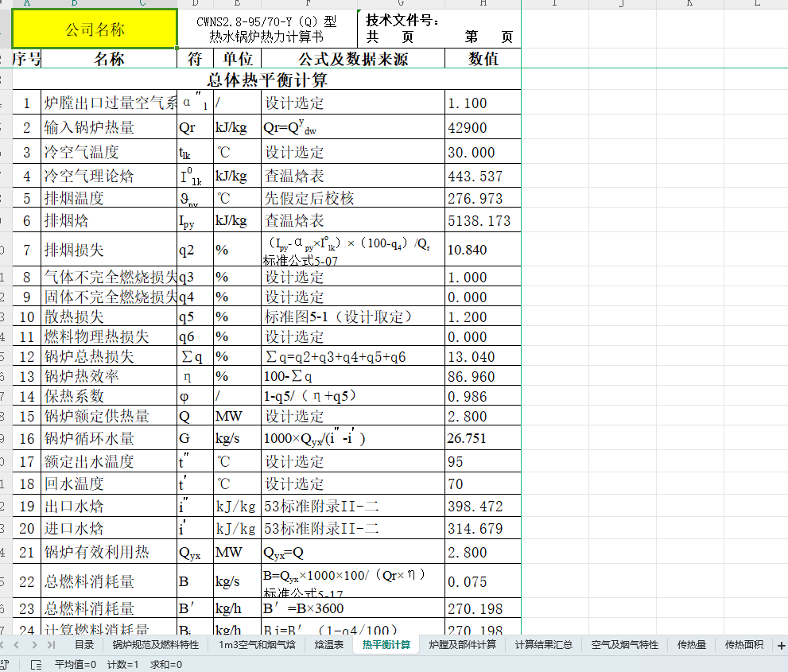Click the 先假定后校核 formula cell

[x=353, y=198]
